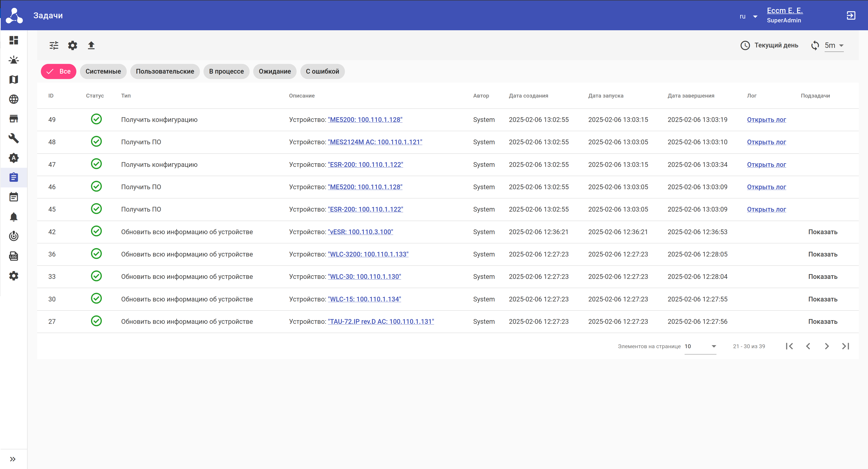Open log for task 49
868x469 pixels.
point(766,120)
